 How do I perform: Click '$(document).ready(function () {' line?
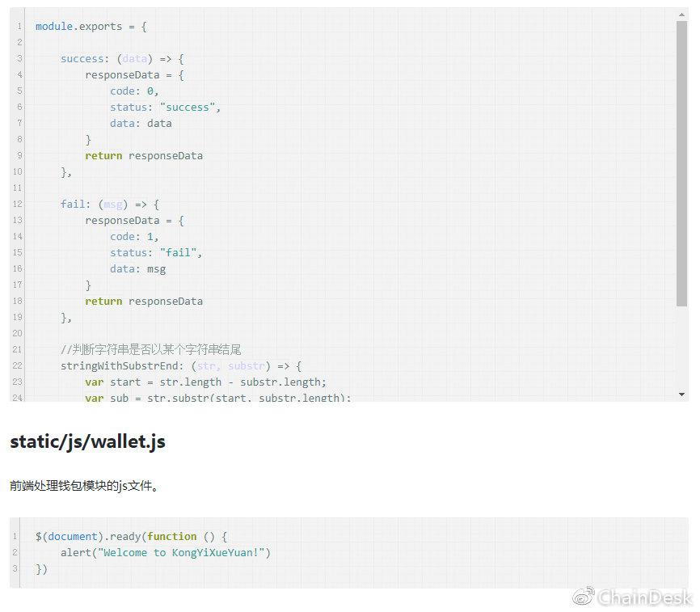click(131, 537)
